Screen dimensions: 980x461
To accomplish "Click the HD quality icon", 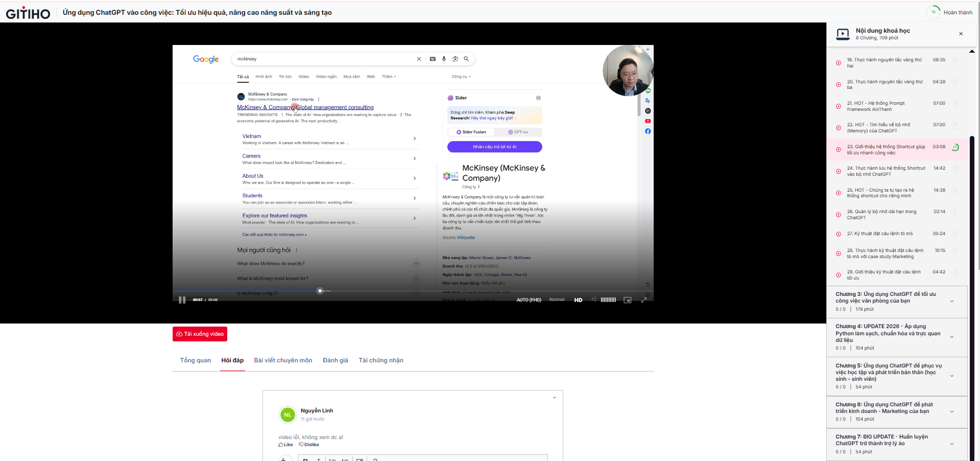I will [578, 300].
